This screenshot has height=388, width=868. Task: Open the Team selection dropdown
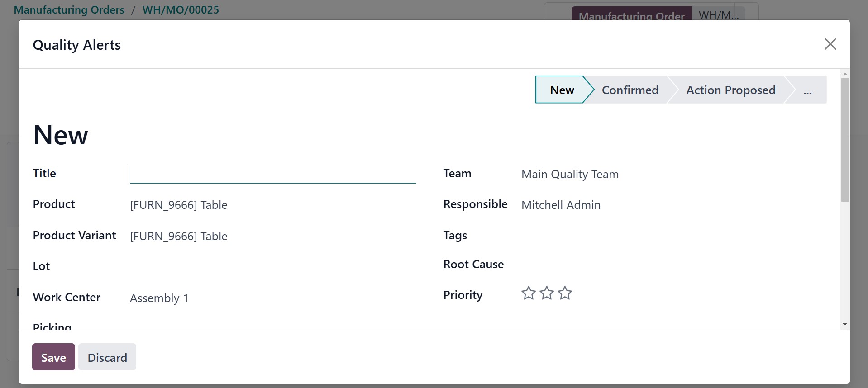pyautogui.click(x=670, y=174)
